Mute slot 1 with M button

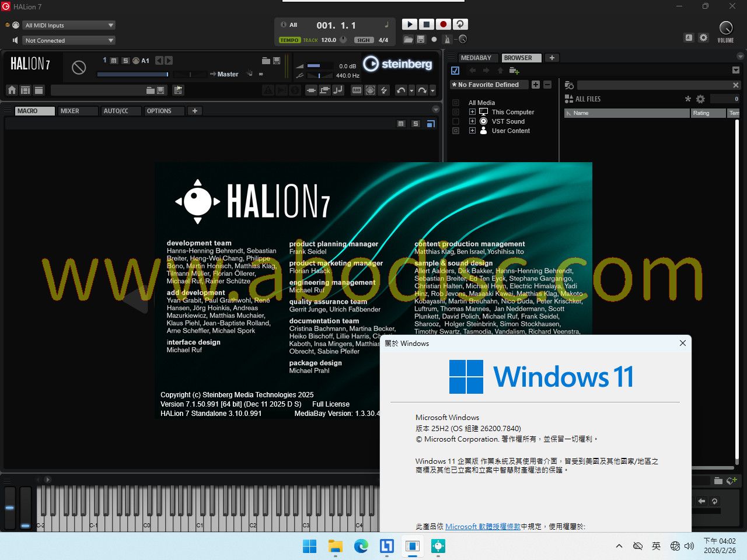(114, 61)
